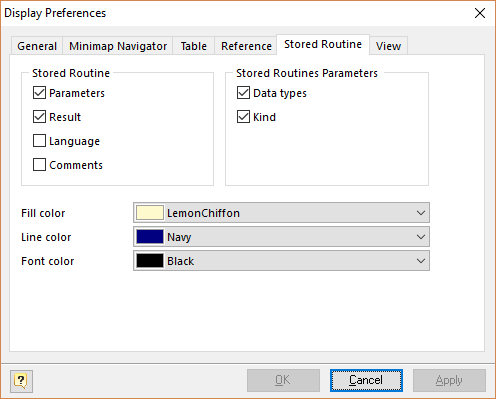The width and height of the screenshot is (496, 399).
Task: Open the Reference tab
Action: click(246, 46)
